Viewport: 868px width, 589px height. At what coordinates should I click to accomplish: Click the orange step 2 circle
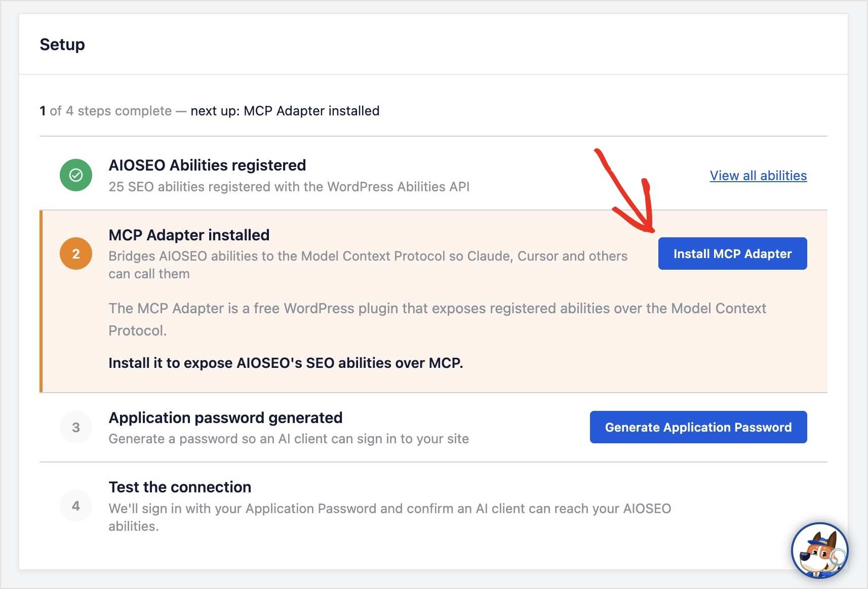point(76,254)
